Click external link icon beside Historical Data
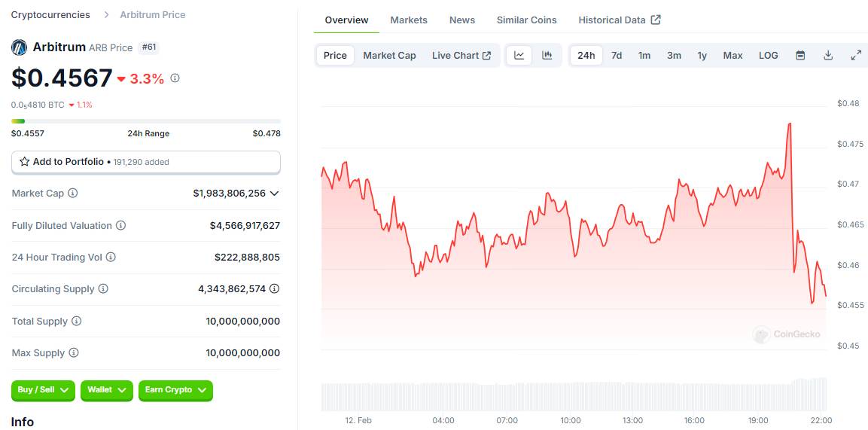Image resolution: width=868 pixels, height=430 pixels. tap(656, 20)
